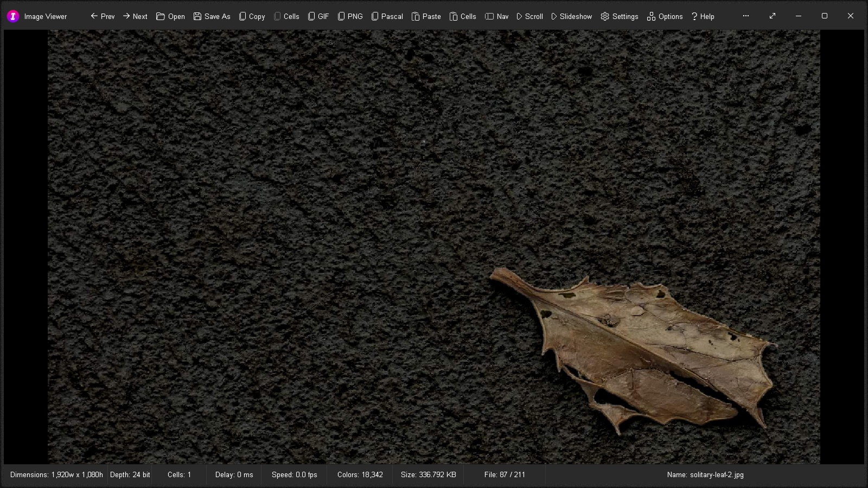The height and width of the screenshot is (488, 868).
Task: Paste an image from the clipboard
Action: [x=426, y=16]
